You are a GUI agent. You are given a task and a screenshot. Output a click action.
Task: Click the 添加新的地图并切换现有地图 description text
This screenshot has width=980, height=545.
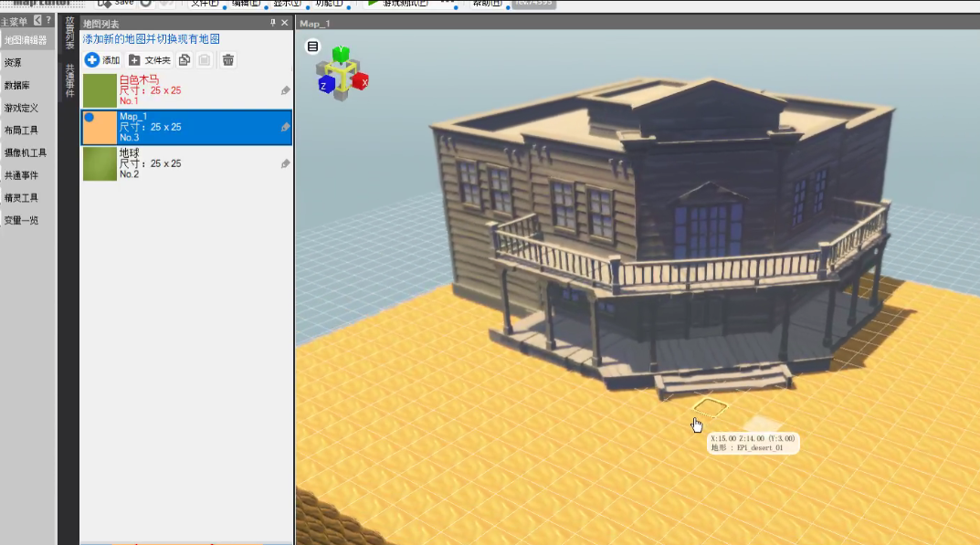pyautogui.click(x=152, y=38)
